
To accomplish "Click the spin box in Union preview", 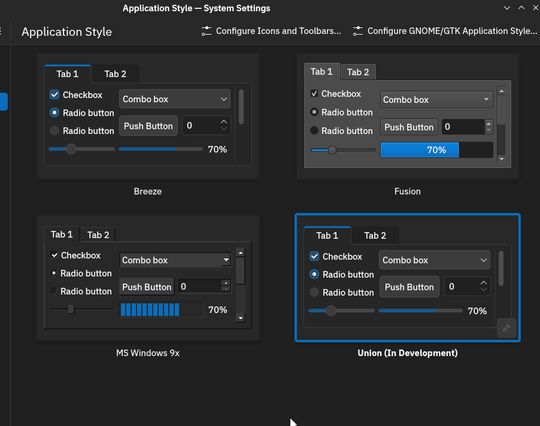I will click(x=467, y=287).
